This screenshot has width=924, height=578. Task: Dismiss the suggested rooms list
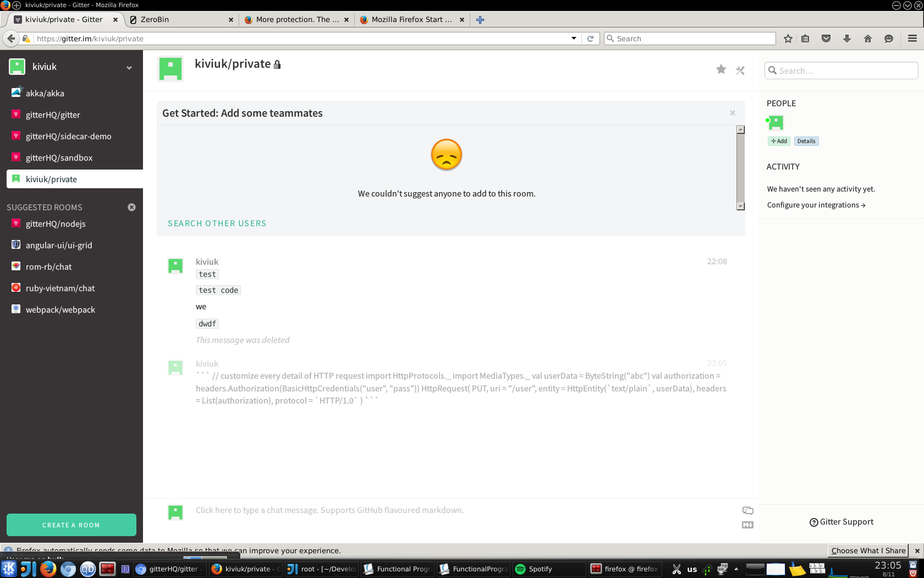tap(131, 208)
